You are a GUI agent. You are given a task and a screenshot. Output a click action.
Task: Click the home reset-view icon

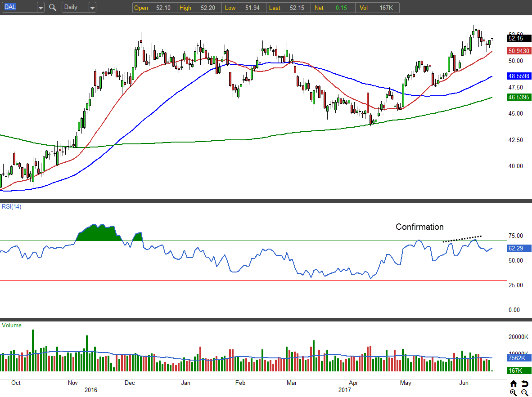point(514,384)
